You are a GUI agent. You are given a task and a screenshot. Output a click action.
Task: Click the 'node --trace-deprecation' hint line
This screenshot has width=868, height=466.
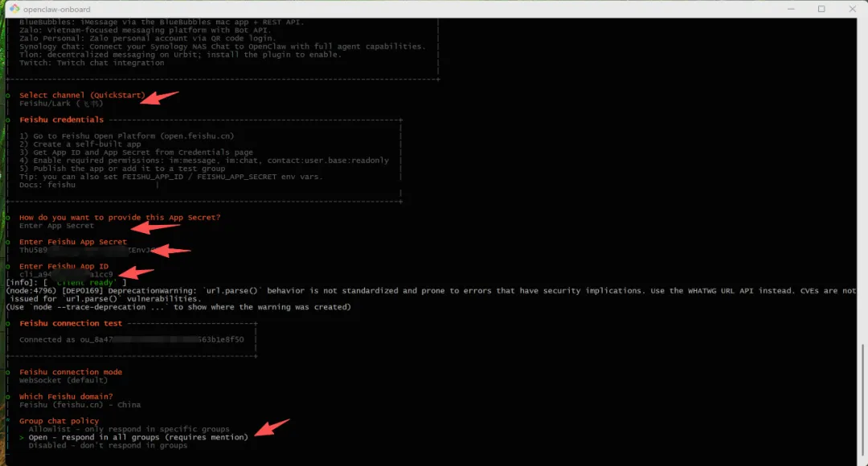pos(178,307)
